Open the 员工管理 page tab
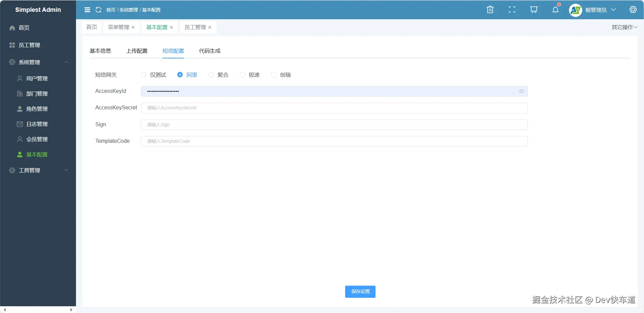Screen dimensions: 644x313 195,27
